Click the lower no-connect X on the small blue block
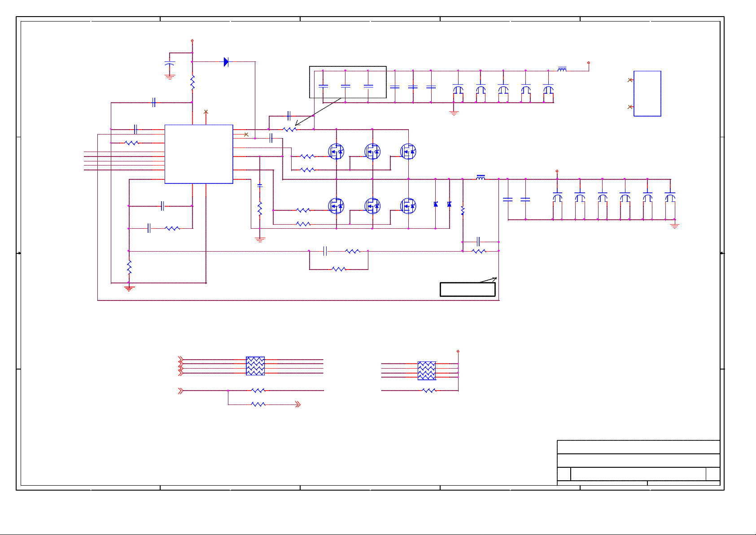Screen dimensions: 756x535 (x=630, y=107)
